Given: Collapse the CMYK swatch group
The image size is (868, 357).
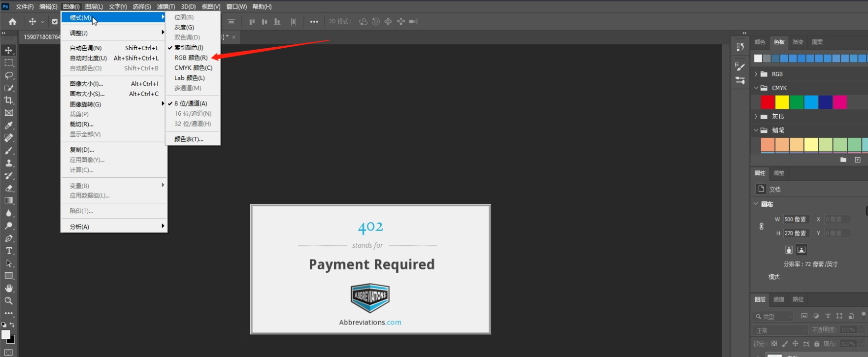Looking at the screenshot, I should 756,88.
